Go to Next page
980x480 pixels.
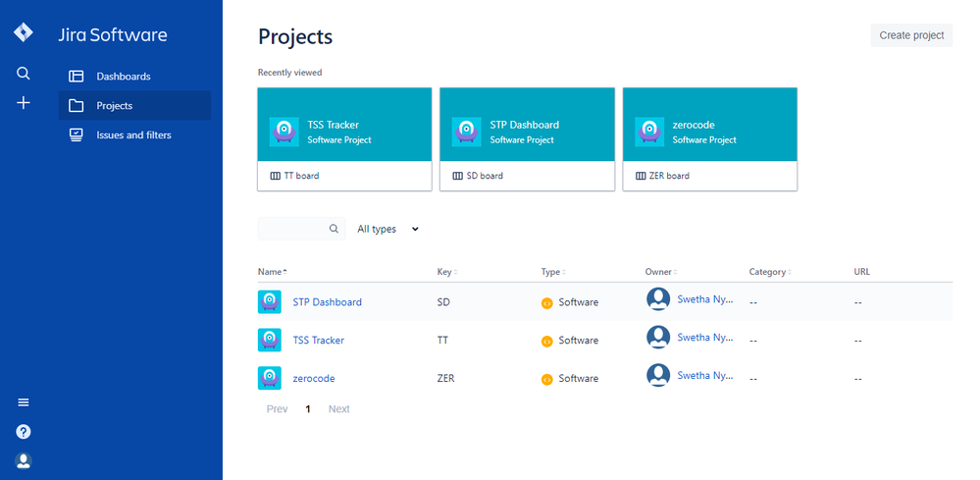pos(338,409)
